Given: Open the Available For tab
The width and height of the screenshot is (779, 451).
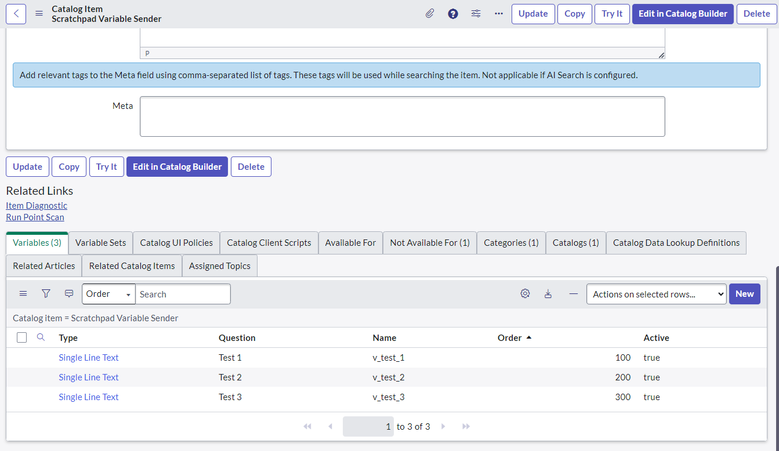Looking at the screenshot, I should 350,243.
